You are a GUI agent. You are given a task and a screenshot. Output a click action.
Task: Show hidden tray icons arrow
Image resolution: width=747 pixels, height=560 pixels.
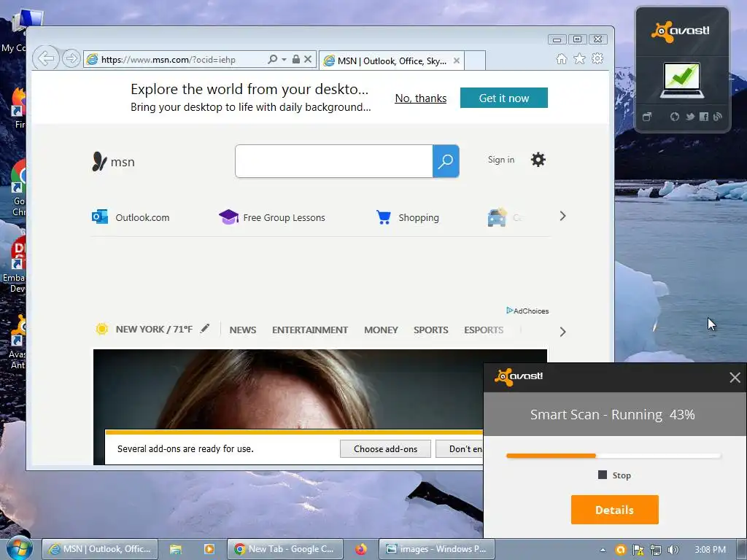point(603,550)
